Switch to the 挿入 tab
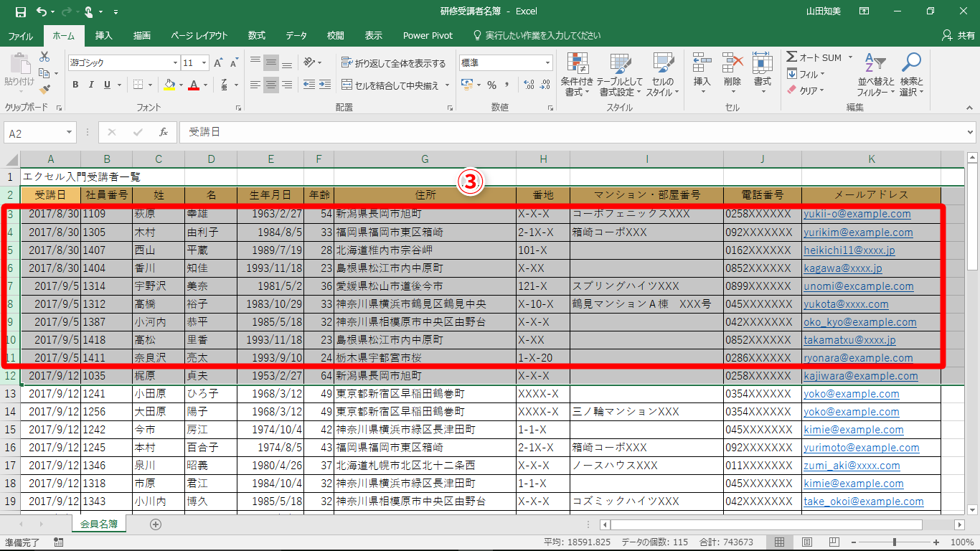This screenshot has width=980, height=551. [104, 35]
